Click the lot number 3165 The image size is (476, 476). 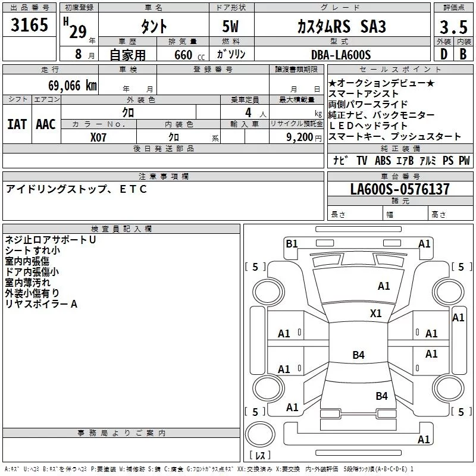tap(29, 25)
